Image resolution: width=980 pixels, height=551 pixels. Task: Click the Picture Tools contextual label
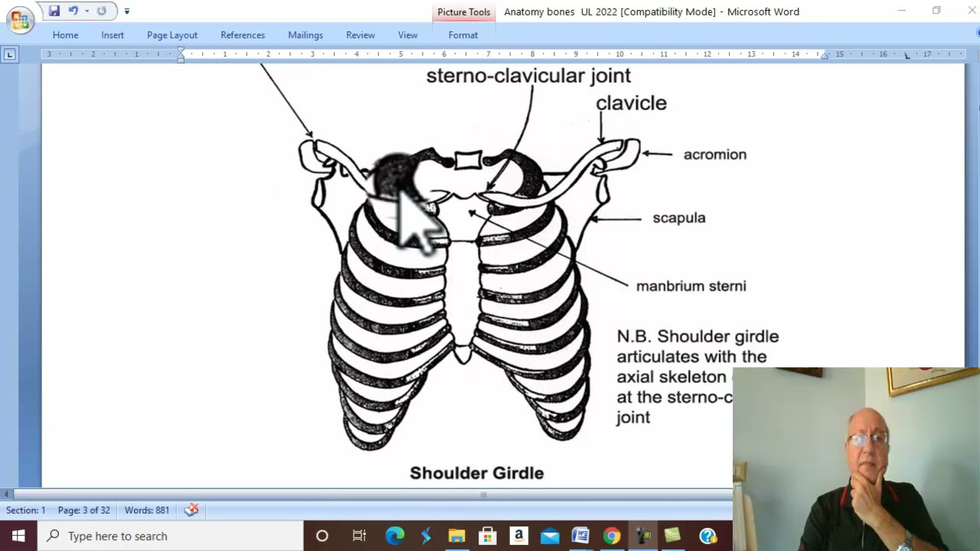click(x=464, y=12)
